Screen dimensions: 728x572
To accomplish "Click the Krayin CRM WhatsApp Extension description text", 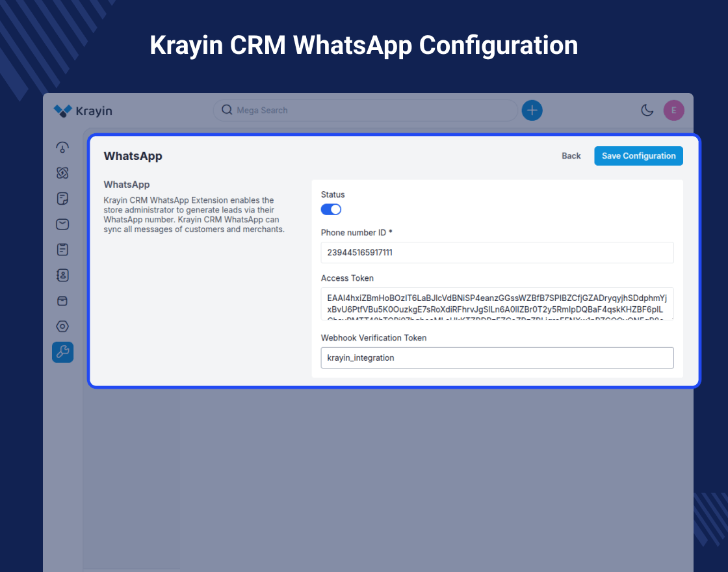I will point(194,214).
